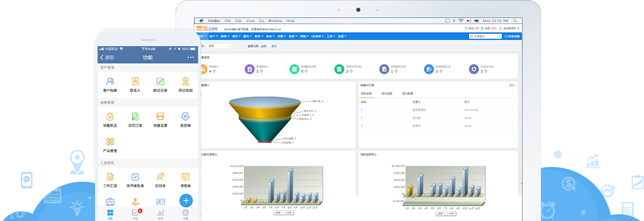Open 销售机会 icon on the phone
The image size is (644, 221).
pos(110,116)
